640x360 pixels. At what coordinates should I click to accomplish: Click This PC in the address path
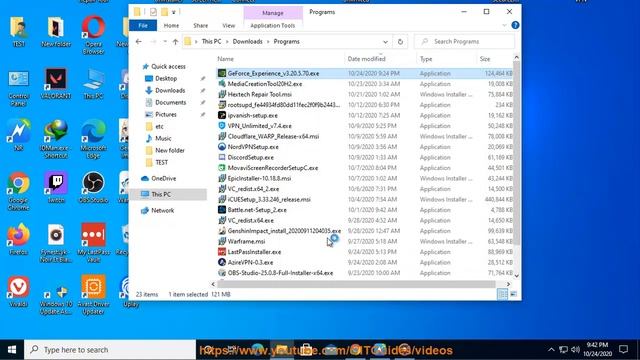tap(211, 42)
